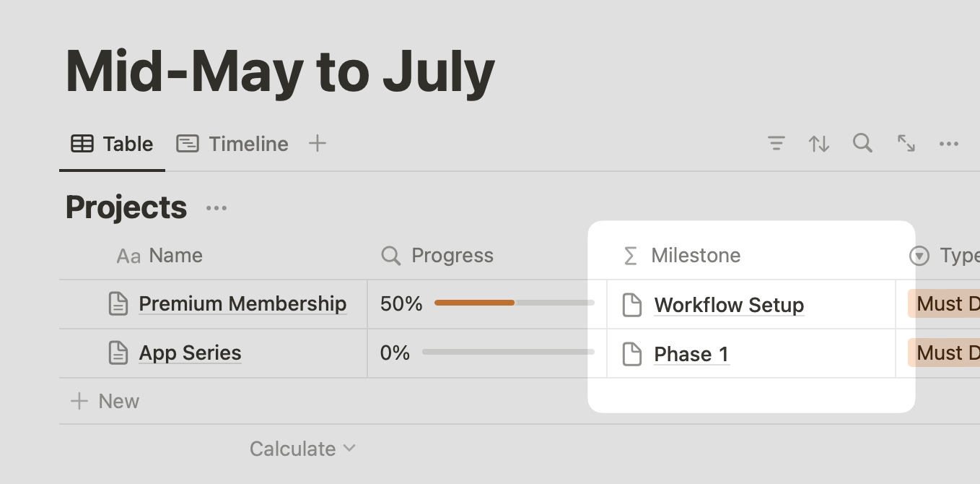The image size is (980, 484).
Task: Click the App Series page icon
Action: point(118,353)
